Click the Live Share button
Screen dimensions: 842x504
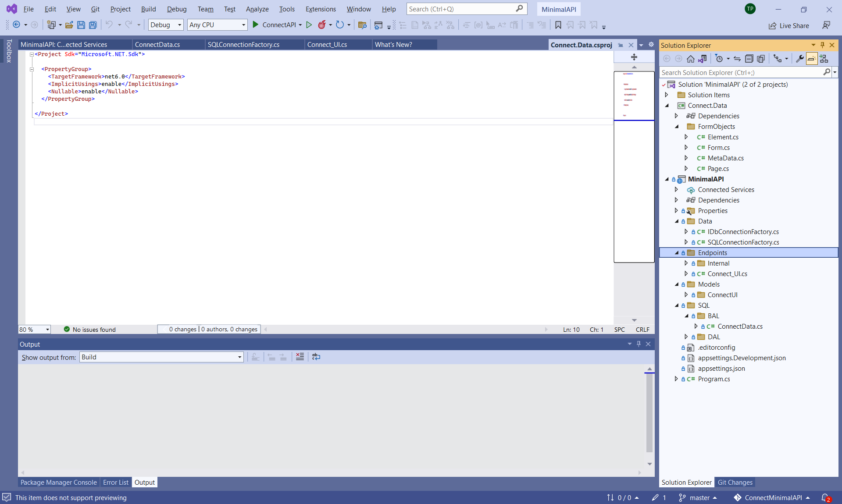tap(789, 26)
